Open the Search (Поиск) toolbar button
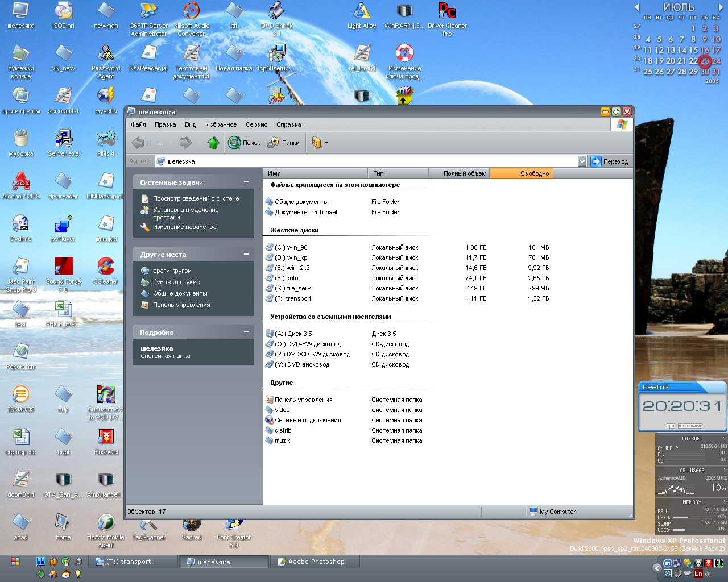Viewport: 728px width, 582px height. (245, 143)
